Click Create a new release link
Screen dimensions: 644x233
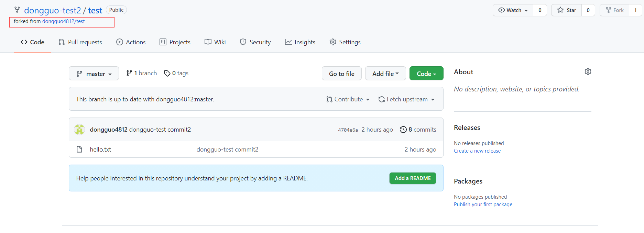coord(477,151)
